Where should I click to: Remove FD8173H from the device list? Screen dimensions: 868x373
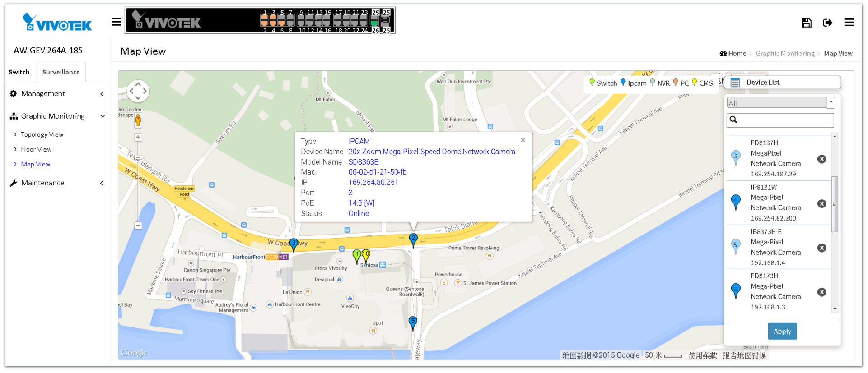tap(822, 292)
